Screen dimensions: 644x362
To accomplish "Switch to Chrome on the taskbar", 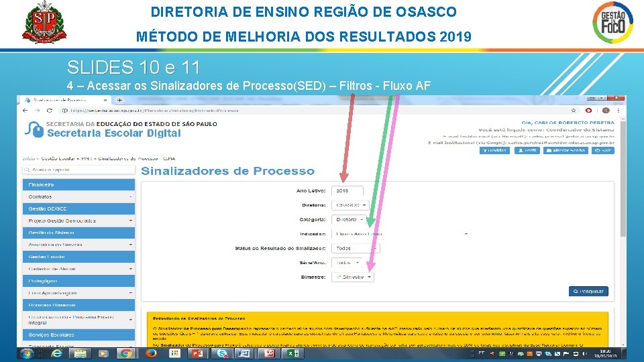I will click(126, 353).
